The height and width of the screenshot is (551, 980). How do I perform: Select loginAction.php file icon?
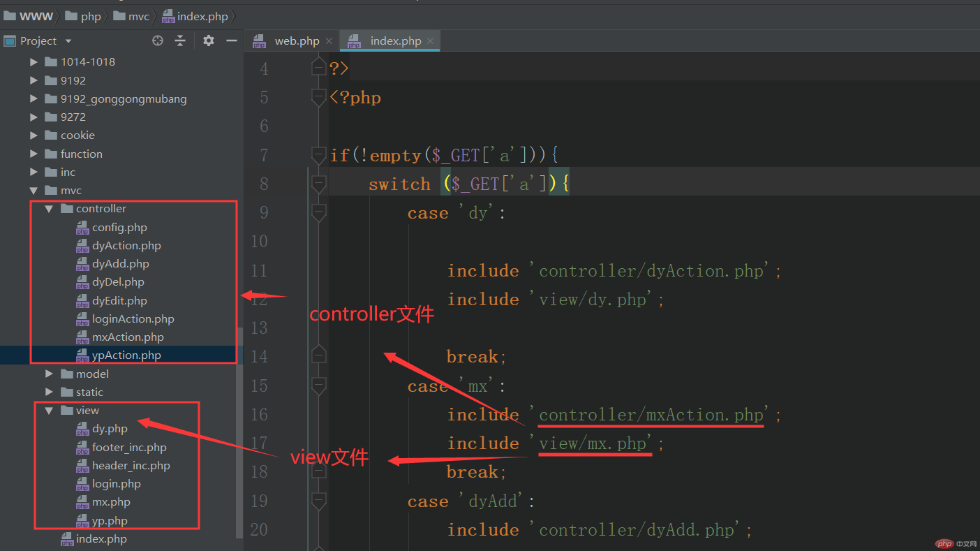[x=82, y=319]
